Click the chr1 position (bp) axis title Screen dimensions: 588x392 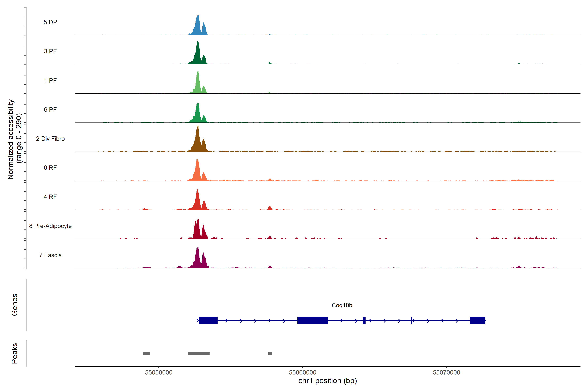[327, 381]
